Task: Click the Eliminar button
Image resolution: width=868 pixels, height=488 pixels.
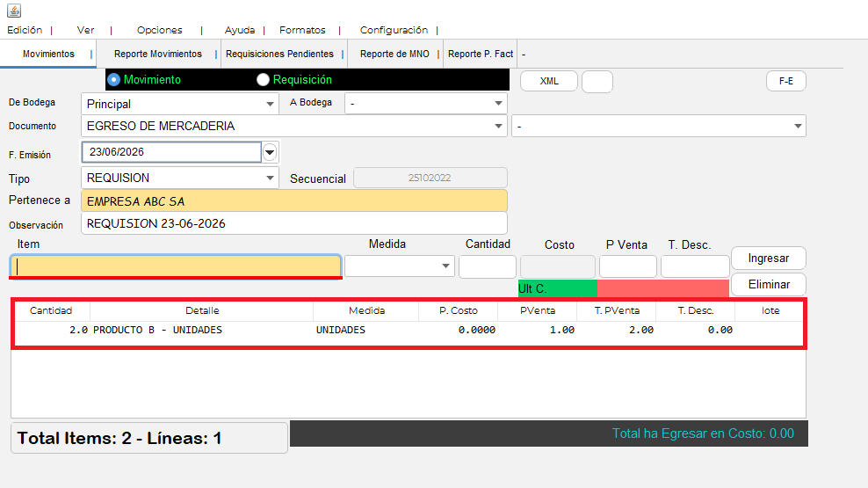Action: tap(769, 284)
